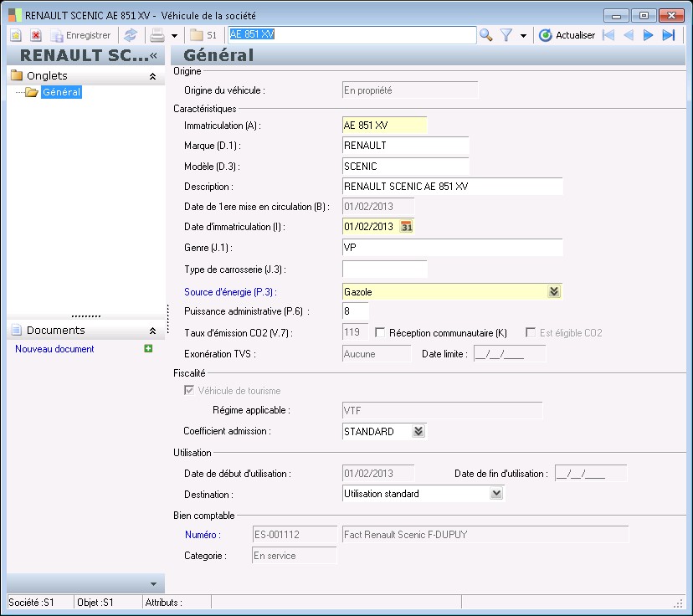
Task: Maximize the window
Action: pos(644,15)
